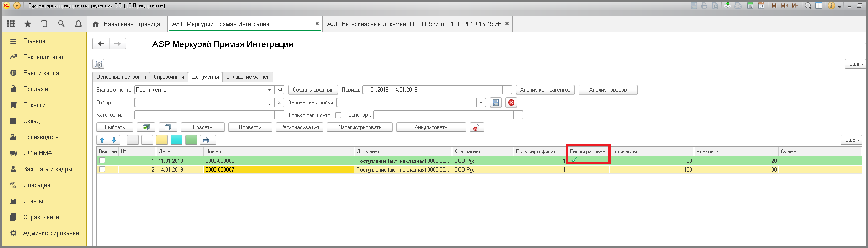Screen dimensions: 868x248
Task: Open Склад section in sidebar
Action: click(32, 121)
